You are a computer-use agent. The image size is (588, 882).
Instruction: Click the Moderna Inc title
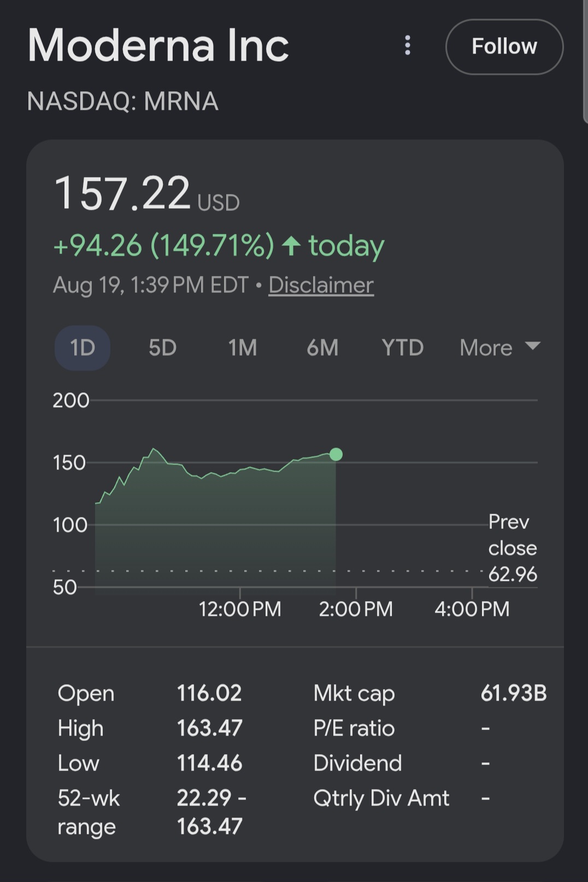[158, 45]
